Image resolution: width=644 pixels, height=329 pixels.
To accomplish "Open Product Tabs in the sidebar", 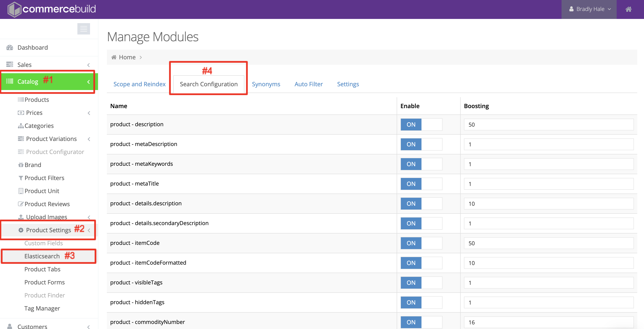I will pyautogui.click(x=42, y=269).
